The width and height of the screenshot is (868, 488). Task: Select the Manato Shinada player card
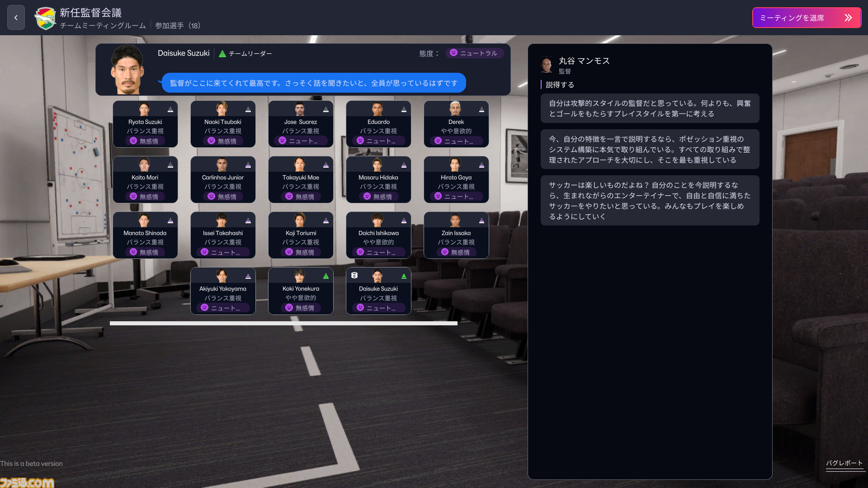145,235
